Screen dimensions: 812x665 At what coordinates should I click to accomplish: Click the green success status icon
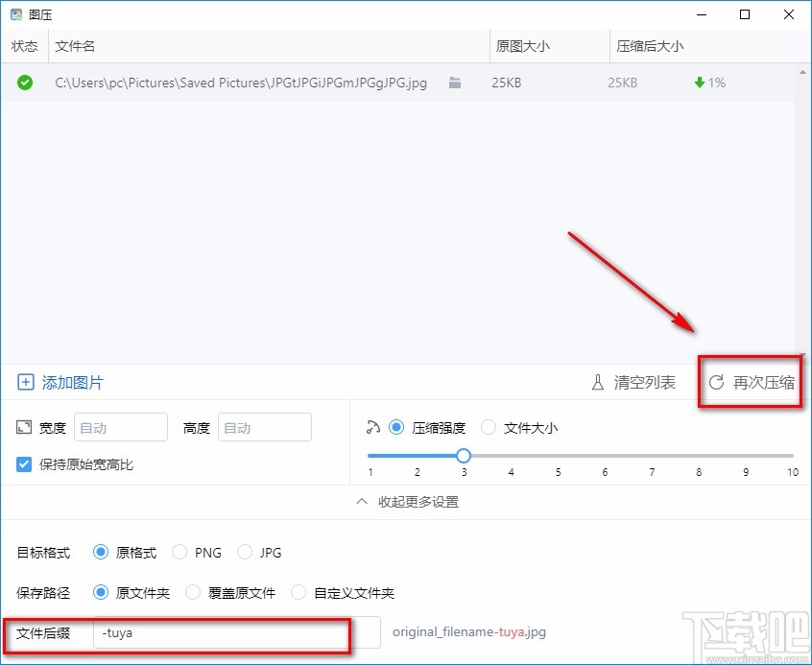tap(23, 83)
